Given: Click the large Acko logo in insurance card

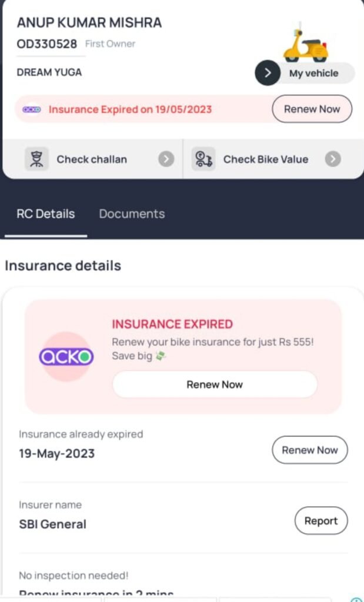Looking at the screenshot, I should (66, 357).
